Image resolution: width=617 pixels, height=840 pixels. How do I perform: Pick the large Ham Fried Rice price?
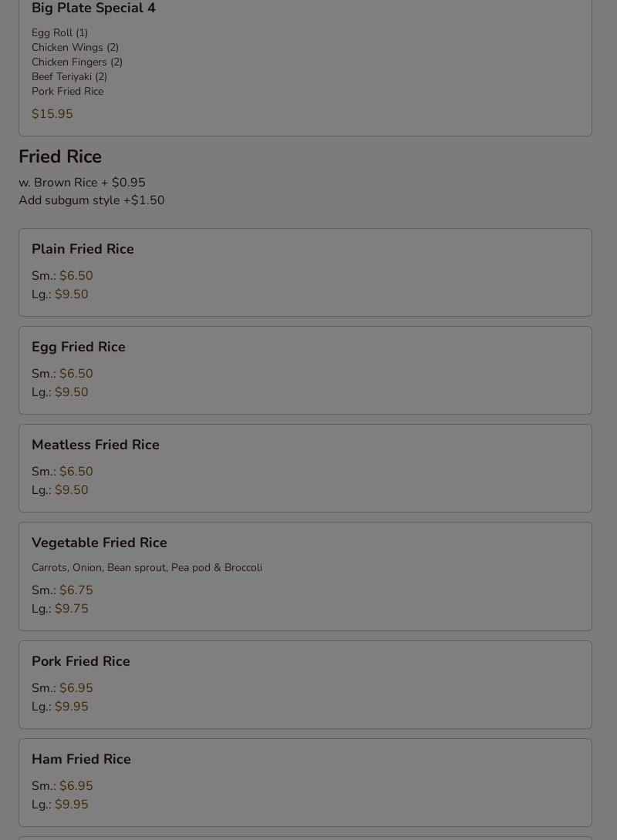coord(71,805)
